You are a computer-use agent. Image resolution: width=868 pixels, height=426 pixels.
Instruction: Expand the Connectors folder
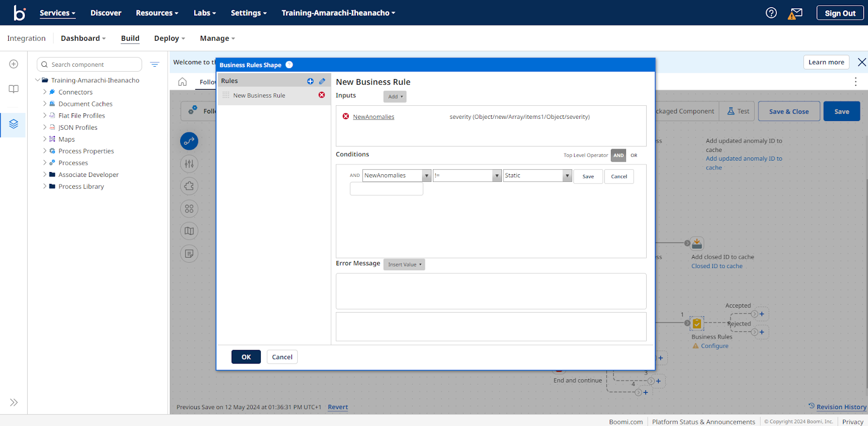44,92
